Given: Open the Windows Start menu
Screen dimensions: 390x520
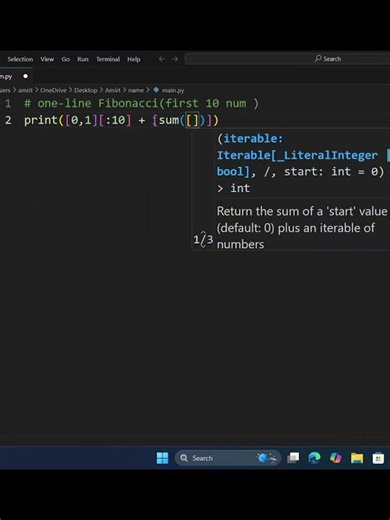Looking at the screenshot, I should (163, 458).
